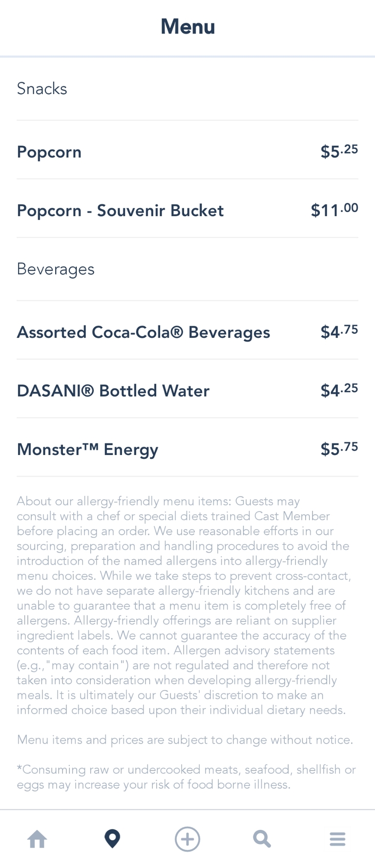The width and height of the screenshot is (375, 868).
Task: Select the Monster Energy item
Action: [x=88, y=450]
